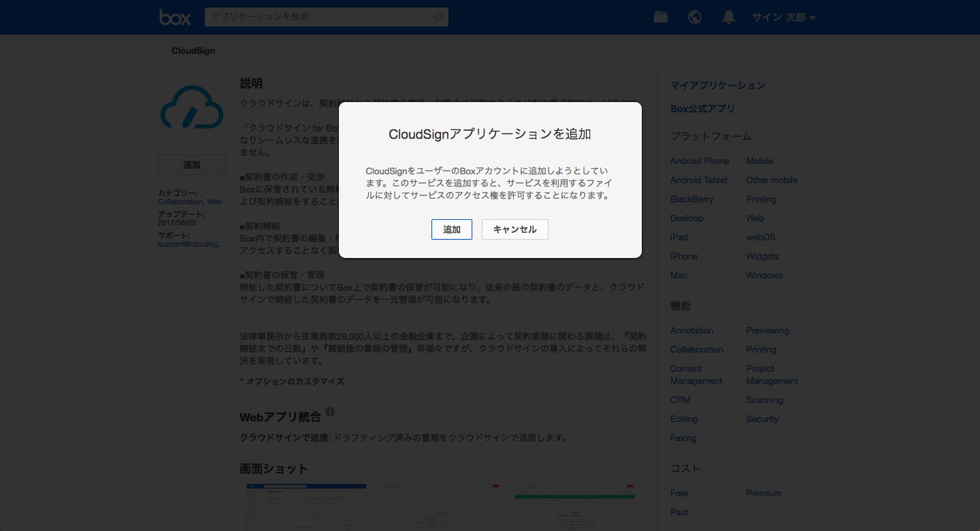Image resolution: width=980 pixels, height=531 pixels.
Task: Click the Box logo in header
Action: (x=175, y=18)
